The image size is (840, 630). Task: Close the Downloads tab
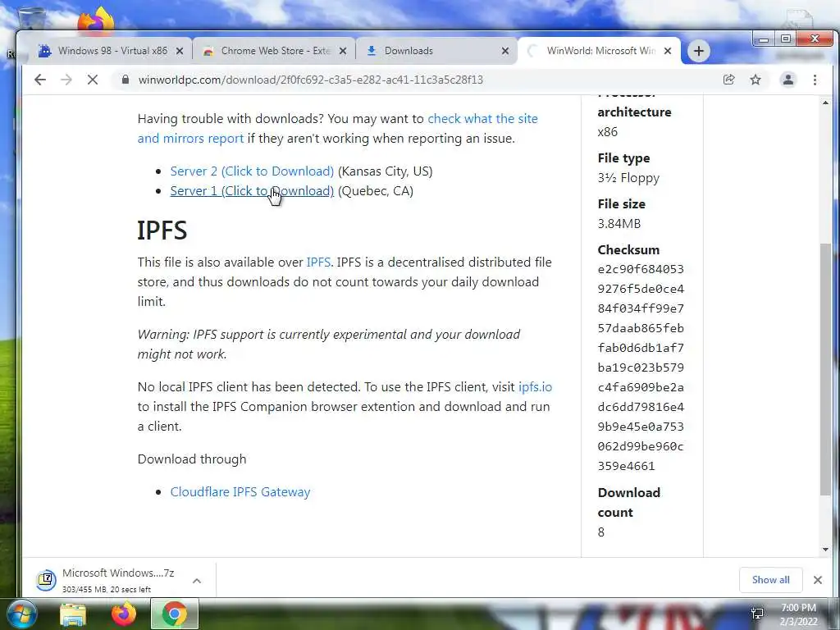click(x=505, y=51)
